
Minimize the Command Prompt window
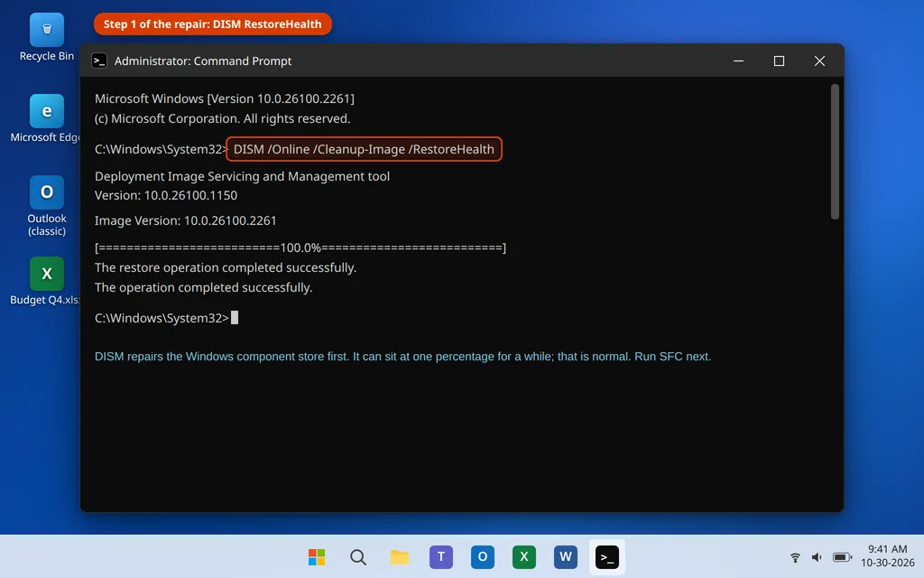click(738, 61)
